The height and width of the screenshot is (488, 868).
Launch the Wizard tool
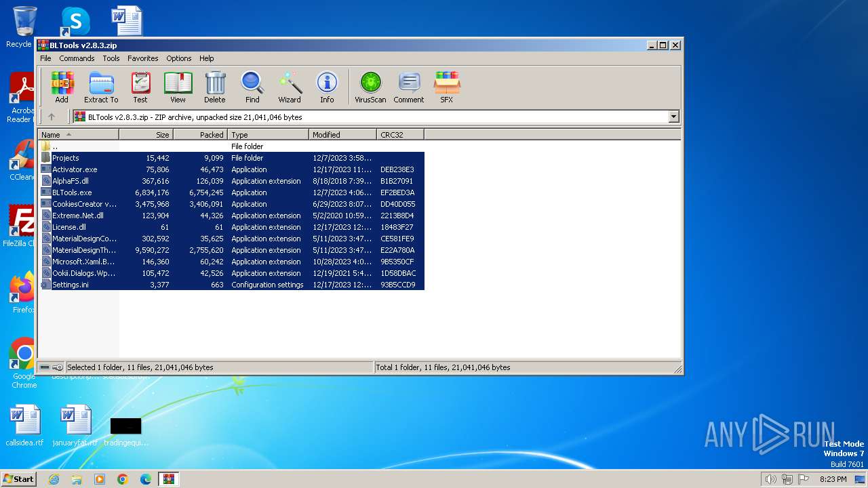point(290,87)
